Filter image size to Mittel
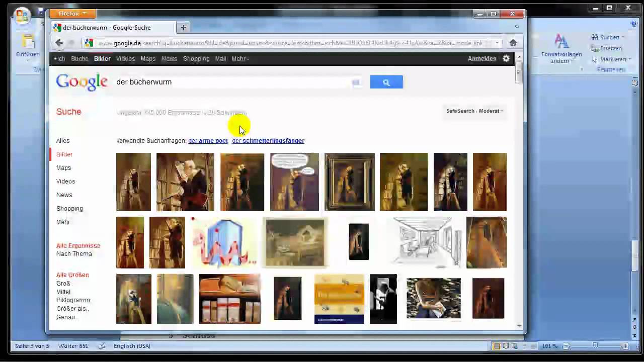The height and width of the screenshot is (362, 644). (x=63, y=292)
